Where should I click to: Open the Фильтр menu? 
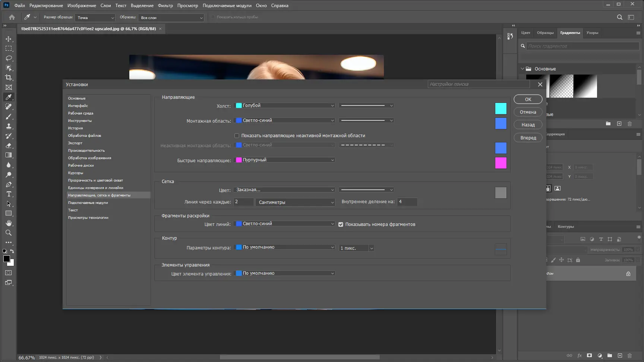click(x=165, y=5)
